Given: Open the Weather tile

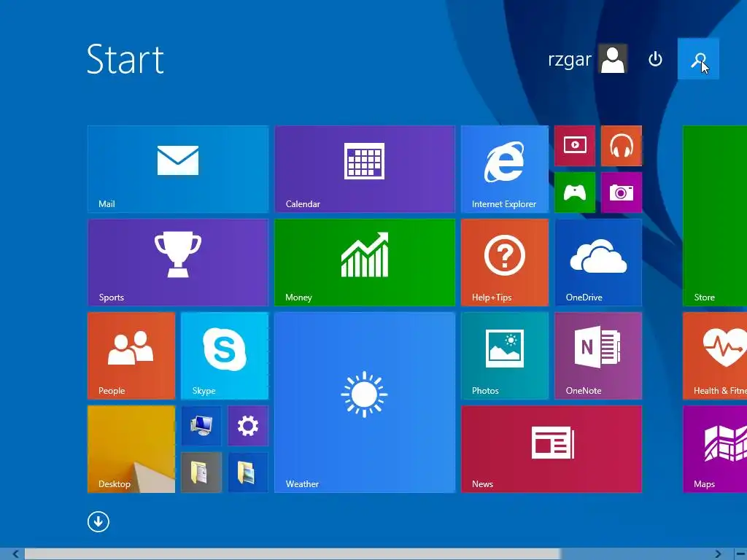Looking at the screenshot, I should click(x=365, y=402).
